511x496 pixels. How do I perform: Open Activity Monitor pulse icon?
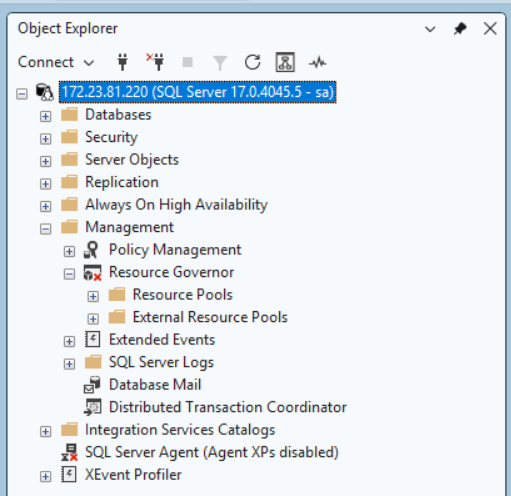(x=318, y=62)
